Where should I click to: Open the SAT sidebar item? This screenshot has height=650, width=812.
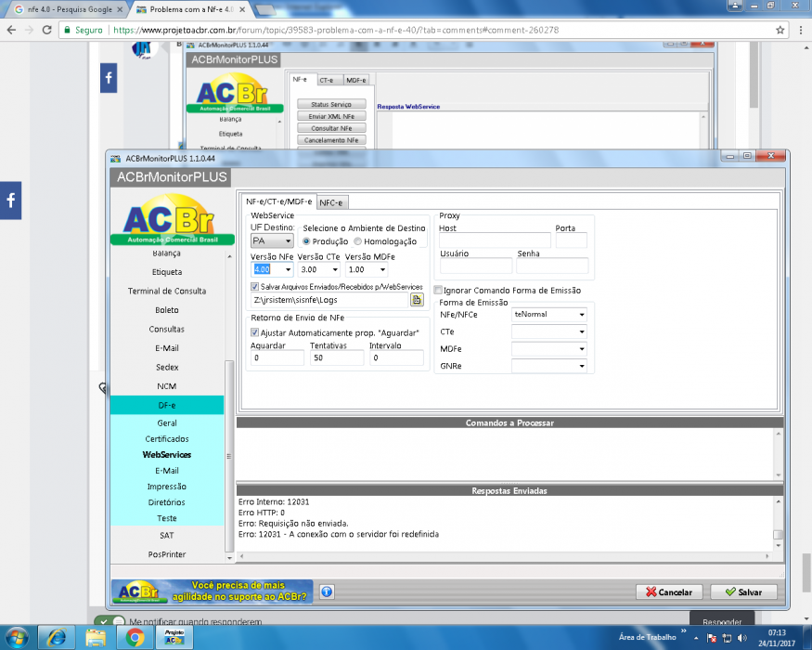coord(167,536)
